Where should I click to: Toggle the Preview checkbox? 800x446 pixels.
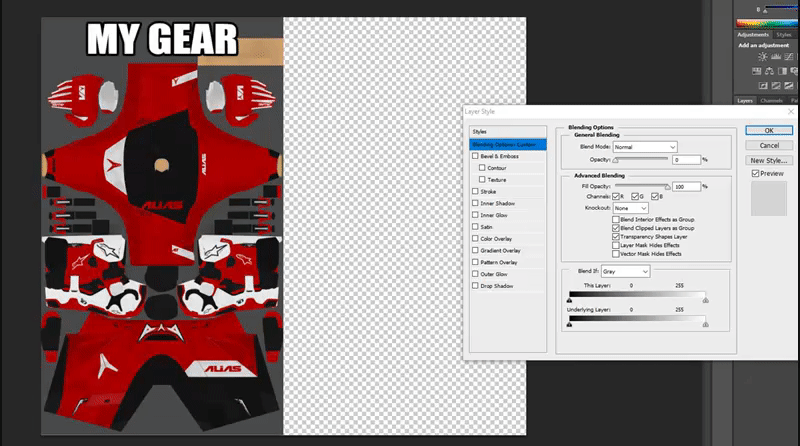pos(755,174)
